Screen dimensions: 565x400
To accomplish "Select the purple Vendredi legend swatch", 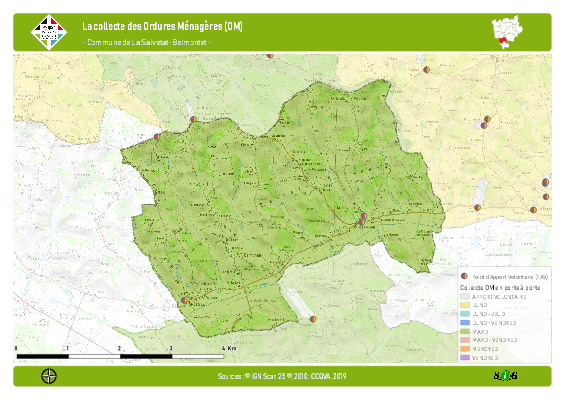I will 465,357.
